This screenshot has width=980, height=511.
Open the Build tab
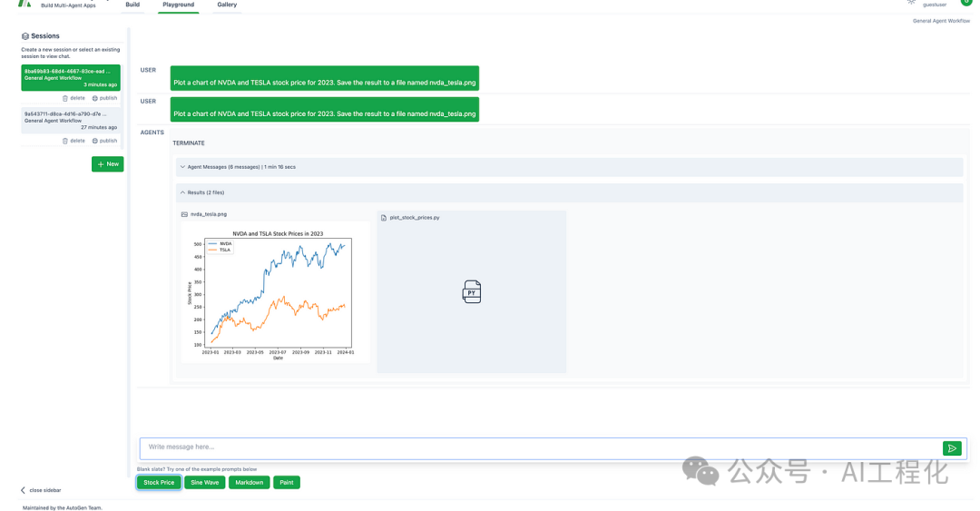(x=132, y=5)
